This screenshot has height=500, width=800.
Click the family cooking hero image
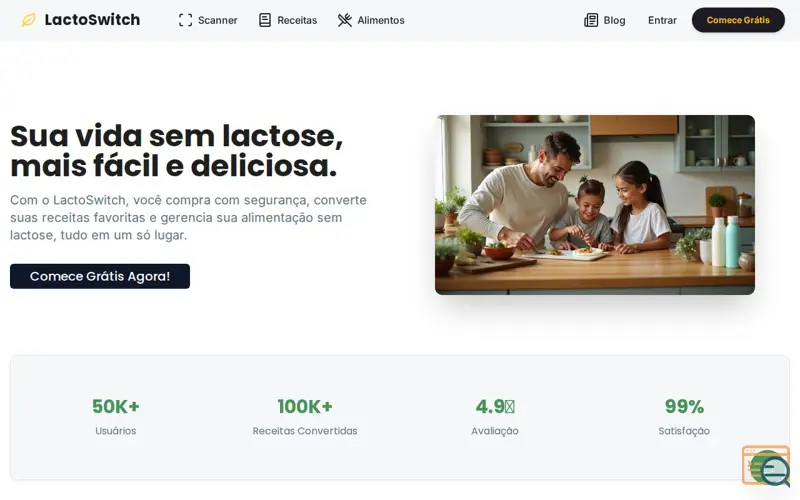pos(595,205)
